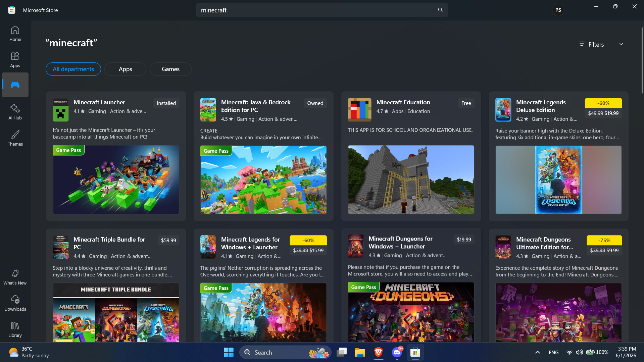
Task: Click the $19.99 price for Legends Deluxe
Action: [611, 113]
